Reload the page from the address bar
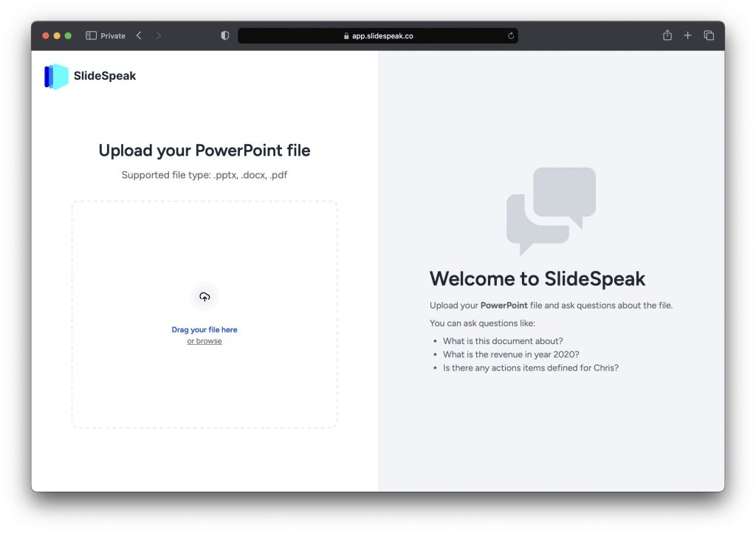 click(x=510, y=35)
